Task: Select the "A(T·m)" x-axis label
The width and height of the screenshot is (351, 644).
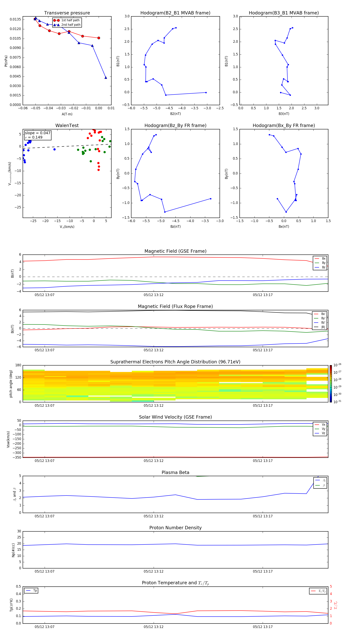Action: [67, 114]
